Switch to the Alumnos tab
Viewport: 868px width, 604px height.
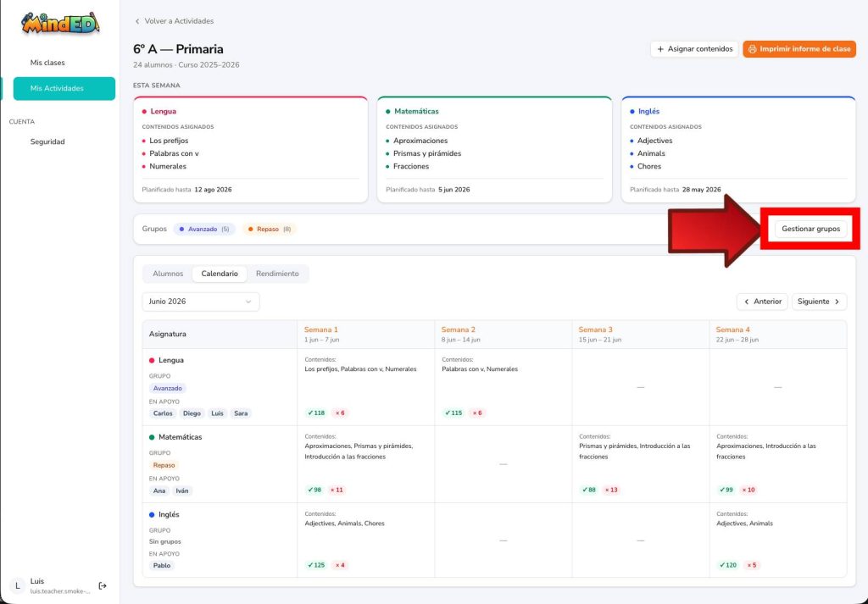pyautogui.click(x=168, y=274)
